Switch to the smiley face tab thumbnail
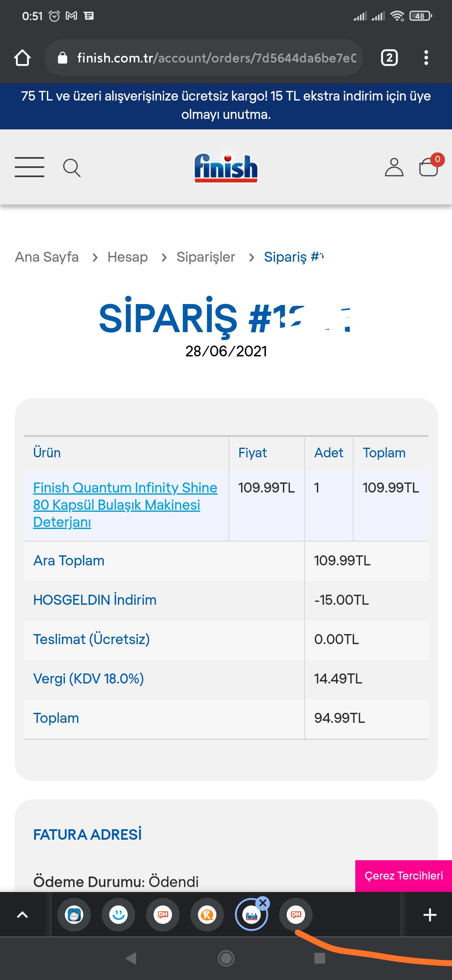This screenshot has height=980, width=452. click(x=118, y=915)
